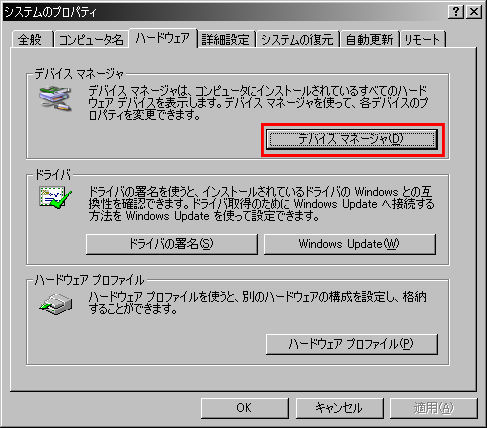Click the ドライバの署名(S) button
Viewport: 487px width, 428px height.
point(172,244)
